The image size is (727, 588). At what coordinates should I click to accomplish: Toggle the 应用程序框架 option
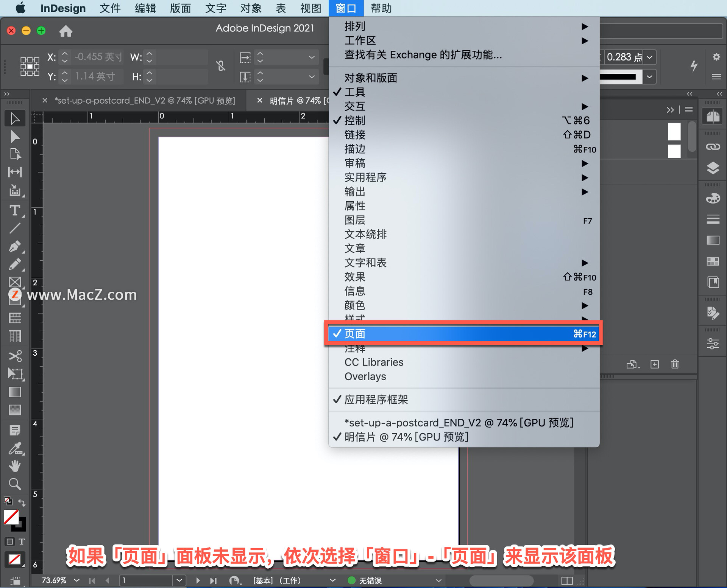tap(376, 400)
